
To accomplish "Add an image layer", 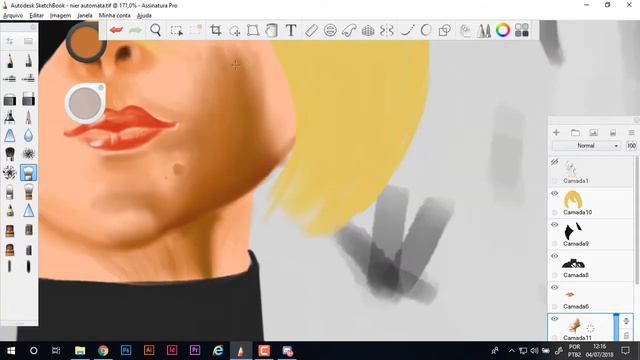I will 593,133.
